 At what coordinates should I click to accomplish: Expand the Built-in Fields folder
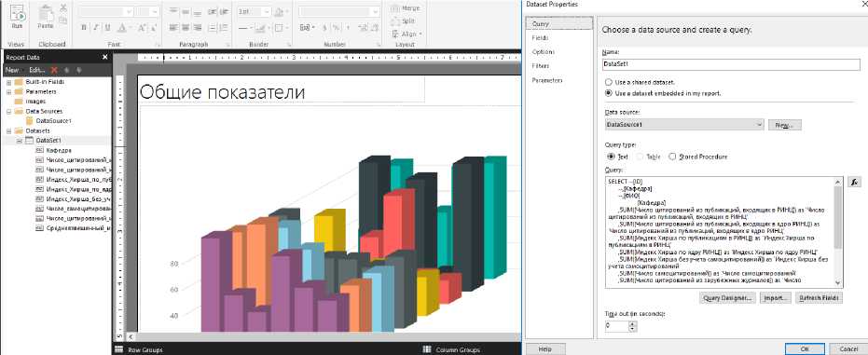click(x=9, y=82)
